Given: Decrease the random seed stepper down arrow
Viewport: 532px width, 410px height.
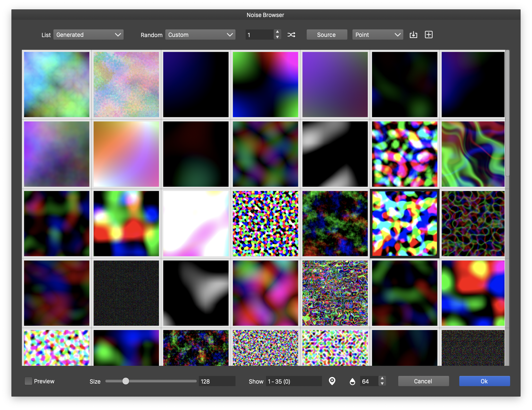Looking at the screenshot, I should click(277, 37).
